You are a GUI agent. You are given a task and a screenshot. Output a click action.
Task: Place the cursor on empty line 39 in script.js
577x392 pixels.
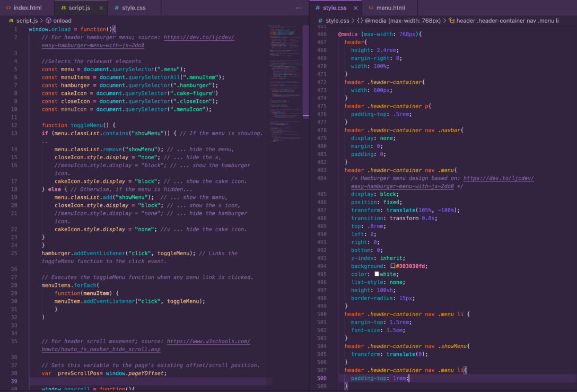click(159, 381)
